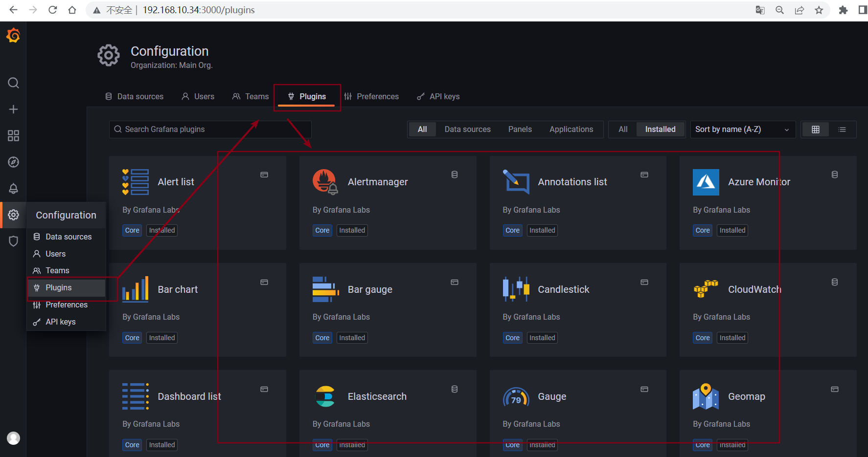
Task: Open browser extensions puzzle icon
Action: (843, 10)
